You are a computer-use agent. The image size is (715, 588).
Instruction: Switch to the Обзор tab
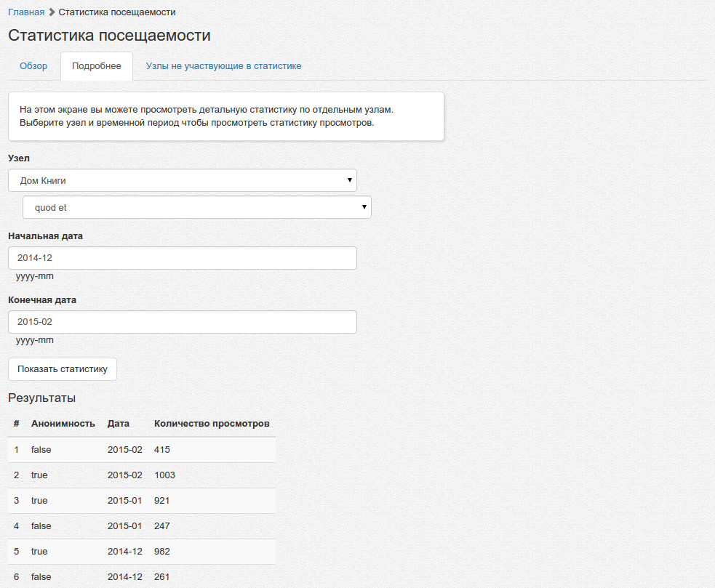pos(33,66)
